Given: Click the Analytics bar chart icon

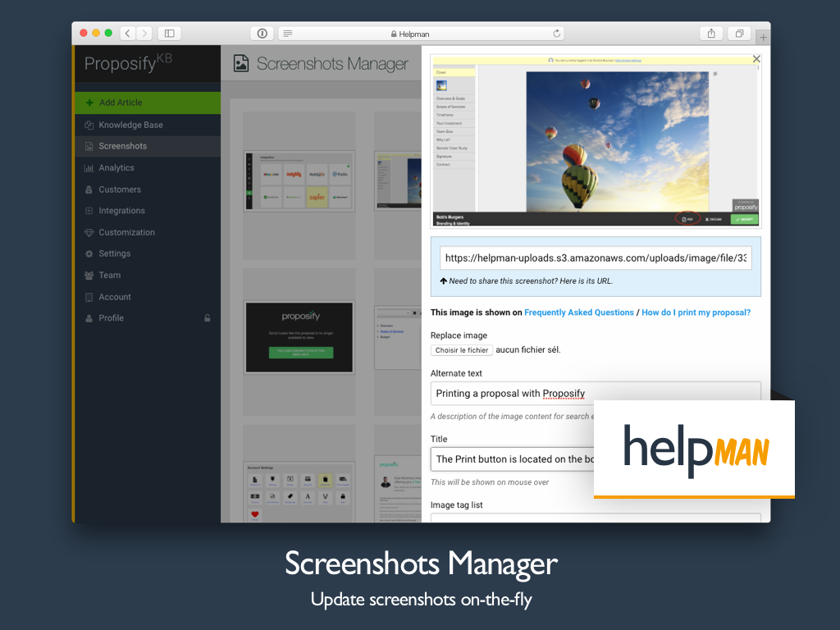Looking at the screenshot, I should click(89, 167).
